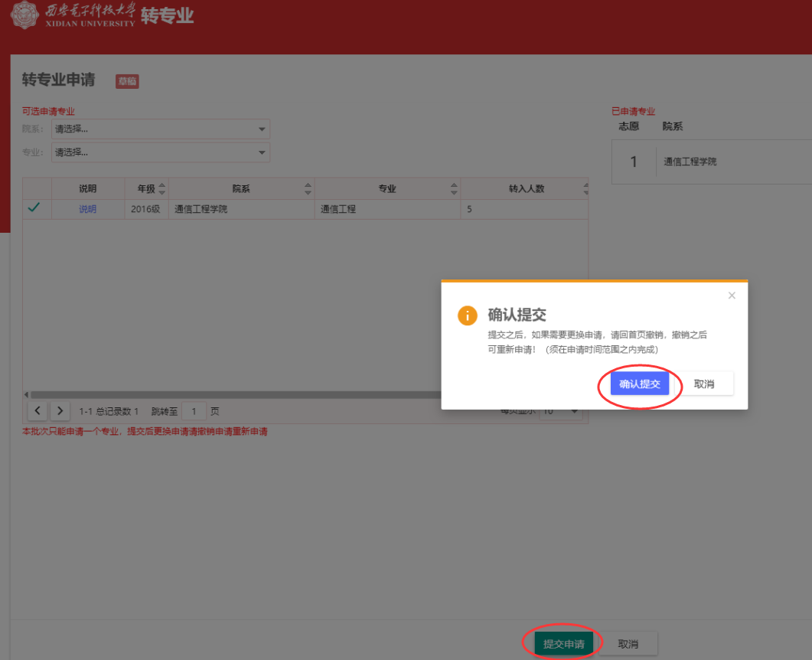
Task: Click the green 提交申请 button
Action: pos(563,644)
